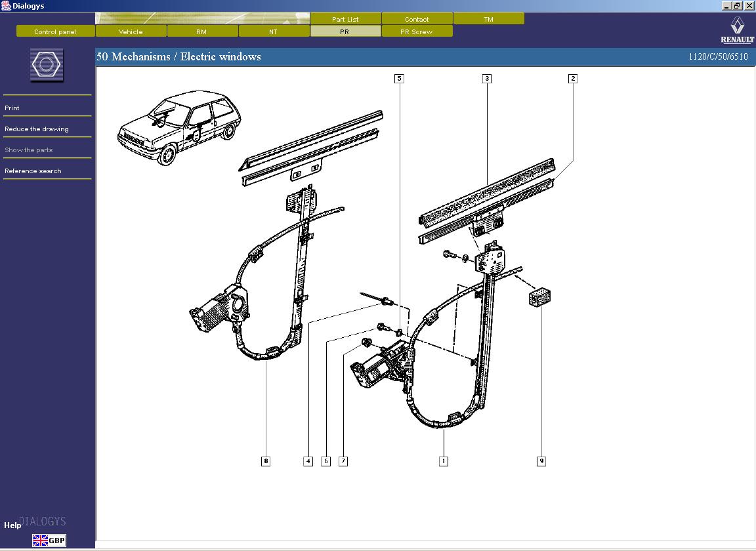Click Reduce the drawing
This screenshot has height=551, width=756.
point(37,129)
